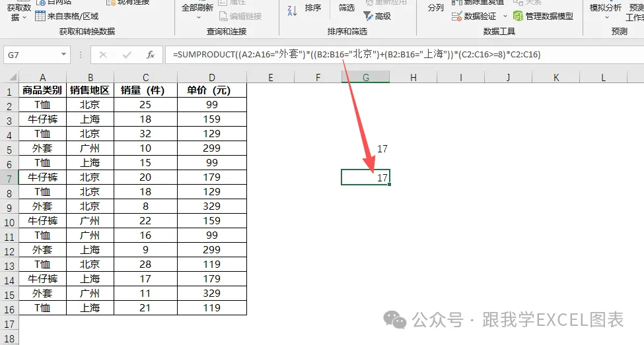Click the Name Box showing G7
The height and width of the screenshot is (345, 644).
tap(32, 55)
